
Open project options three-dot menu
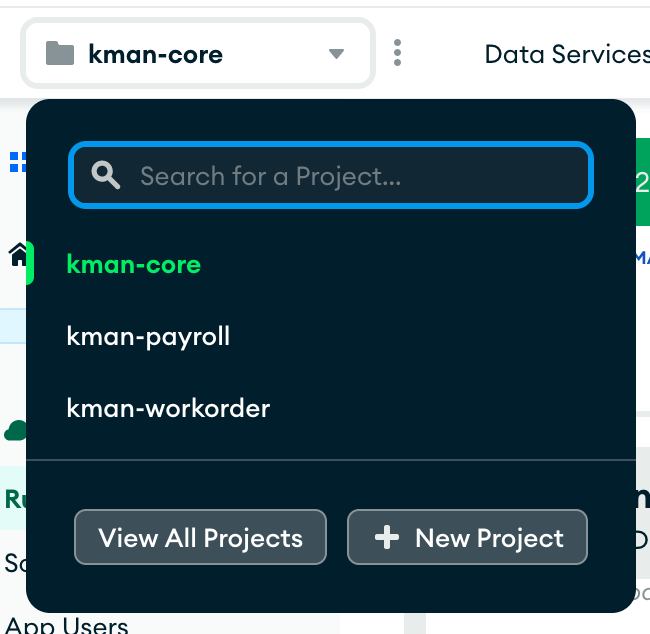[x=398, y=53]
